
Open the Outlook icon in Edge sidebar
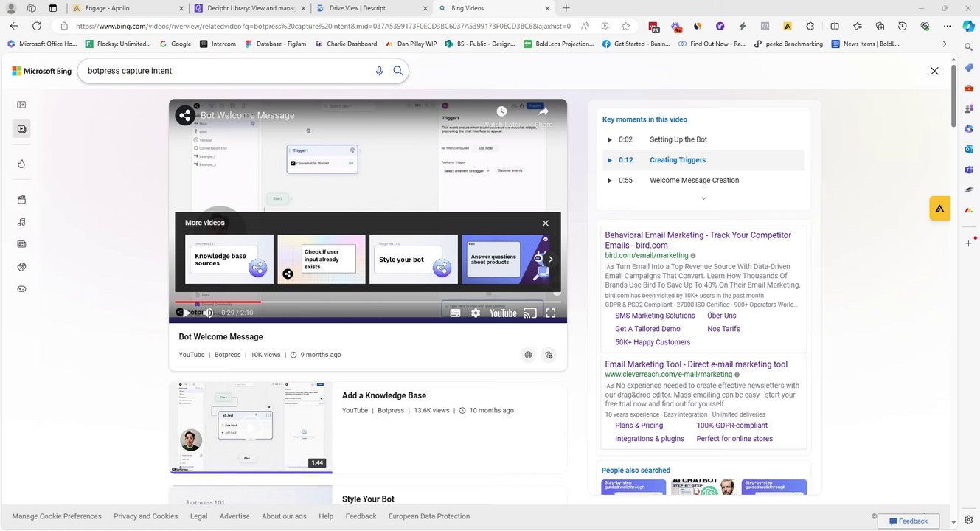tap(969, 149)
